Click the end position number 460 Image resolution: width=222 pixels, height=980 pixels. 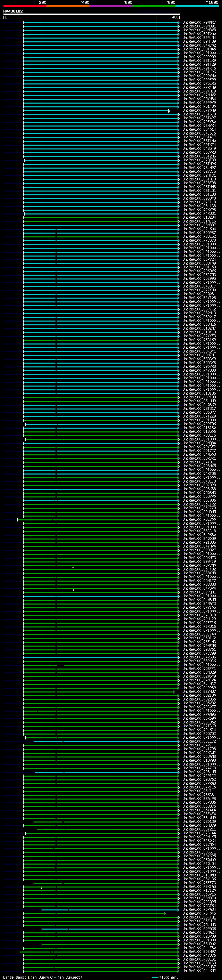coord(175,17)
